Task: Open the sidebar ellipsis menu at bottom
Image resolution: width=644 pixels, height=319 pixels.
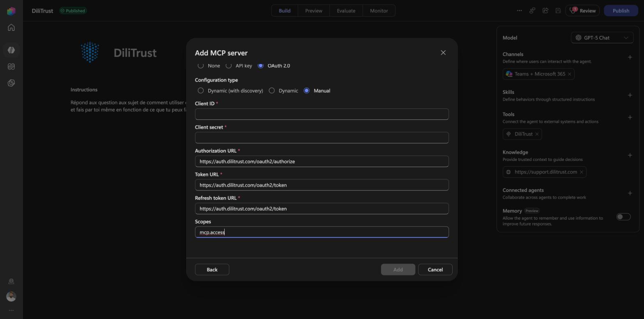Action: (11, 310)
